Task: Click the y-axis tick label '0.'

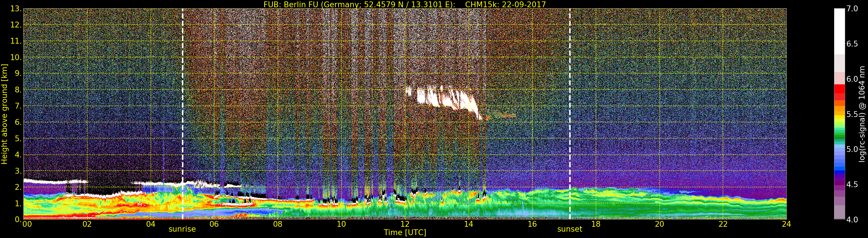Action: coord(18,219)
